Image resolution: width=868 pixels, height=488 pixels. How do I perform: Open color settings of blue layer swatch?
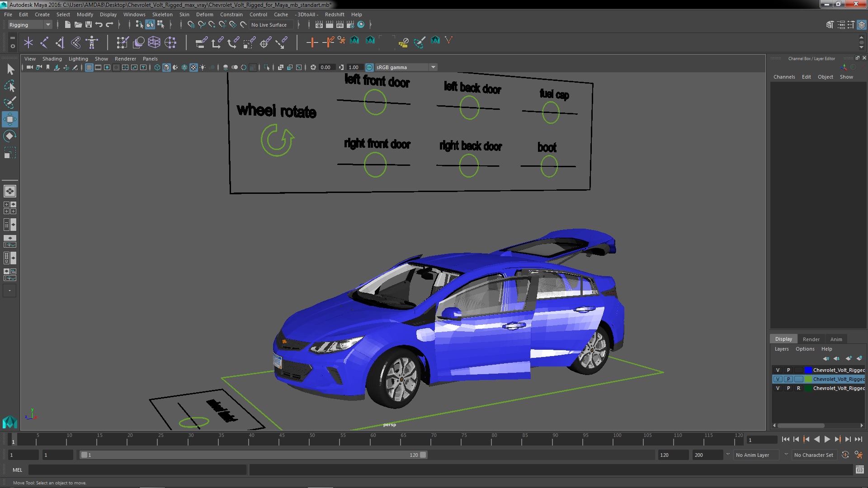[x=808, y=370]
